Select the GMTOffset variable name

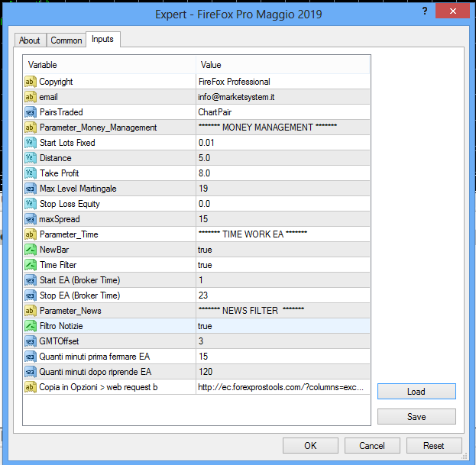pyautogui.click(x=59, y=341)
